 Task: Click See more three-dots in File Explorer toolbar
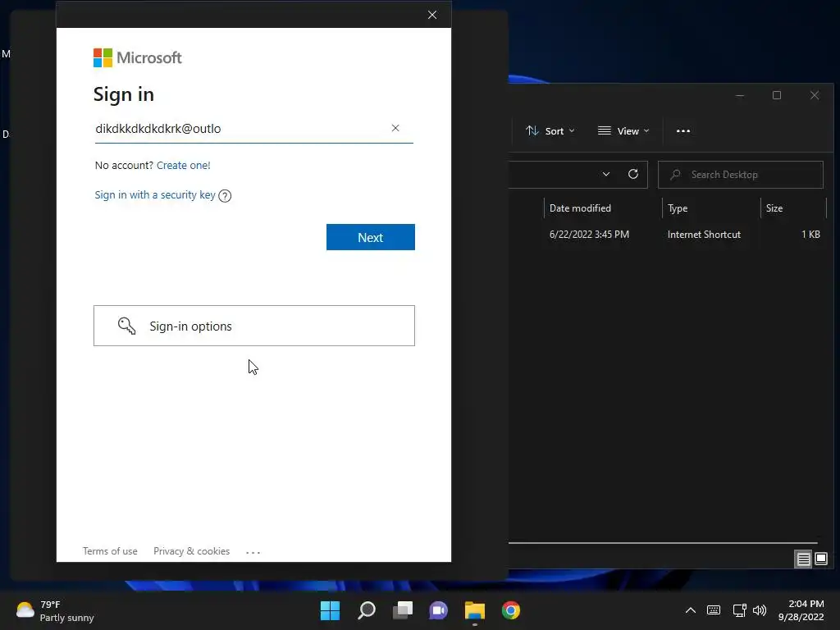click(x=683, y=131)
